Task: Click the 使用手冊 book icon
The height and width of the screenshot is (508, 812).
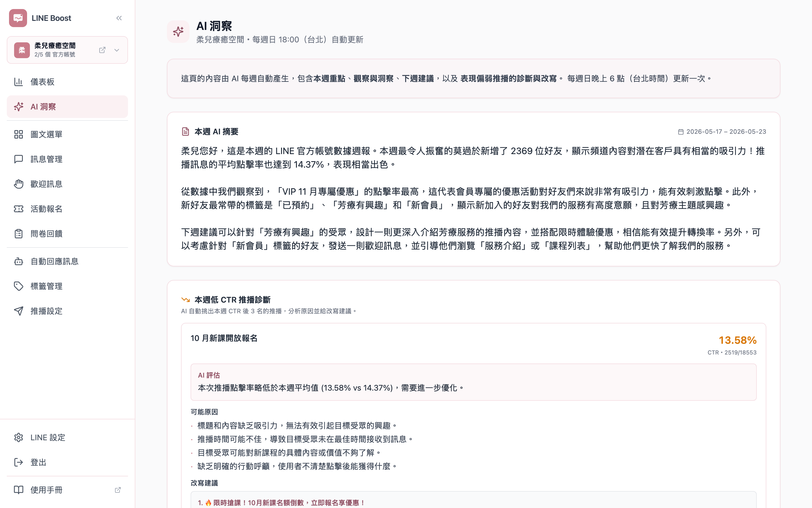Action: (x=18, y=490)
